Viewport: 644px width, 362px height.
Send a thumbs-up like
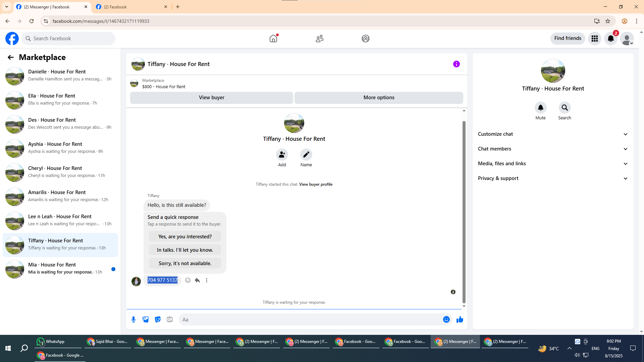(x=460, y=319)
